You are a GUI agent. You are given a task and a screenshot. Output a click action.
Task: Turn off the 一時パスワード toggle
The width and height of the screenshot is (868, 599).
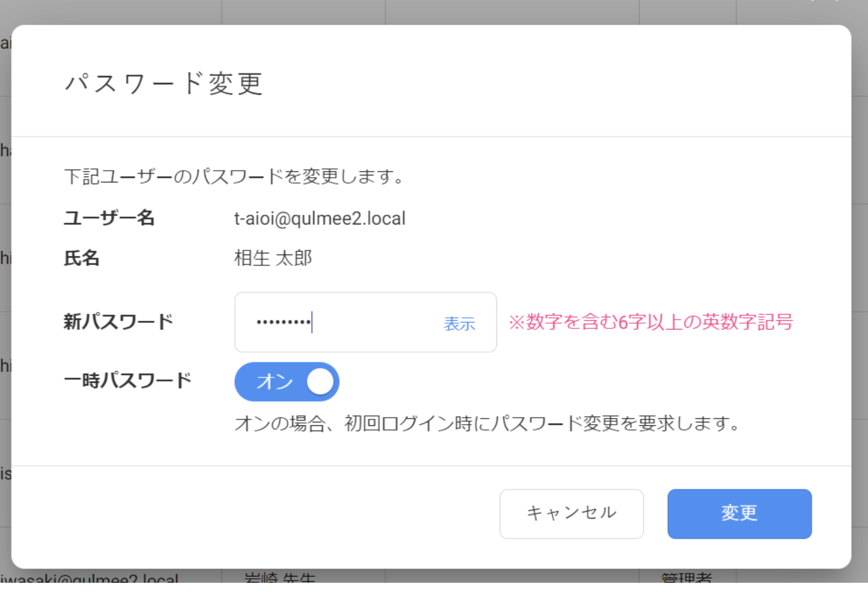[x=287, y=381]
